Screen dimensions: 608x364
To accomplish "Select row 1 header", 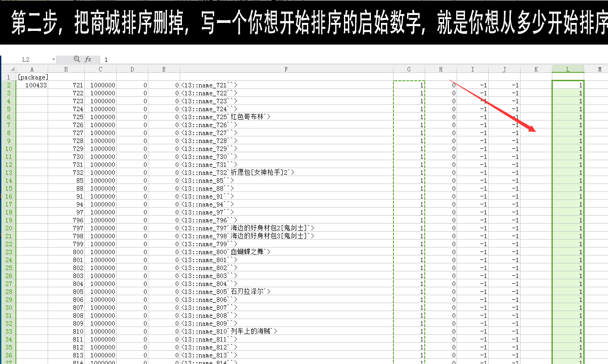I will [x=9, y=77].
